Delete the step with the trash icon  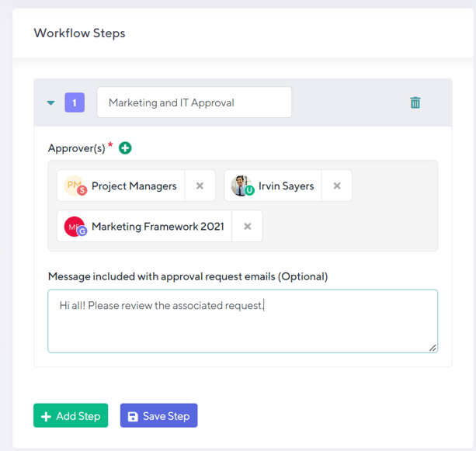point(415,102)
